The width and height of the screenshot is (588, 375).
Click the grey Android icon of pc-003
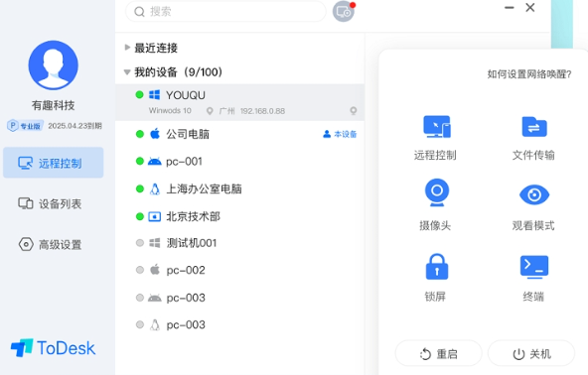[155, 298]
